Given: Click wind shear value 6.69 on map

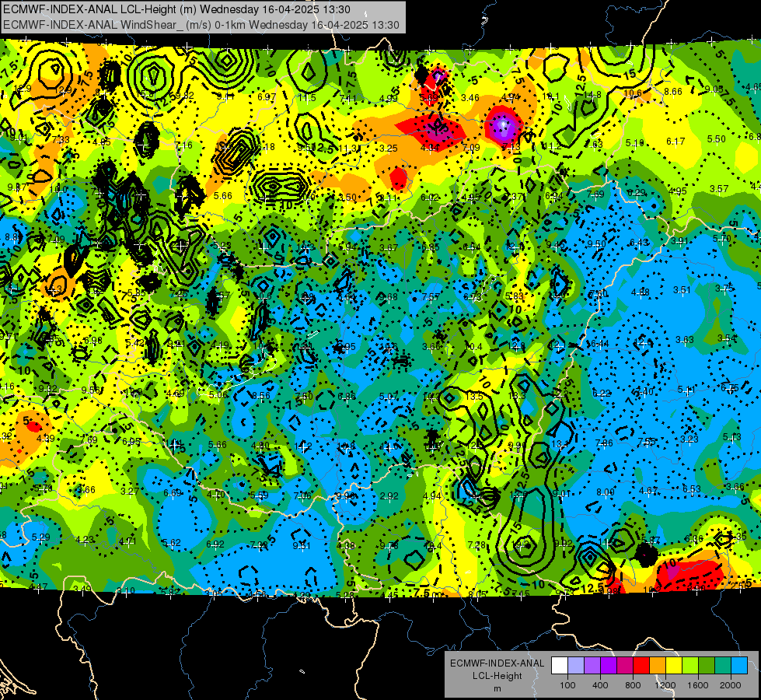Looking at the screenshot, I should pos(173,493).
